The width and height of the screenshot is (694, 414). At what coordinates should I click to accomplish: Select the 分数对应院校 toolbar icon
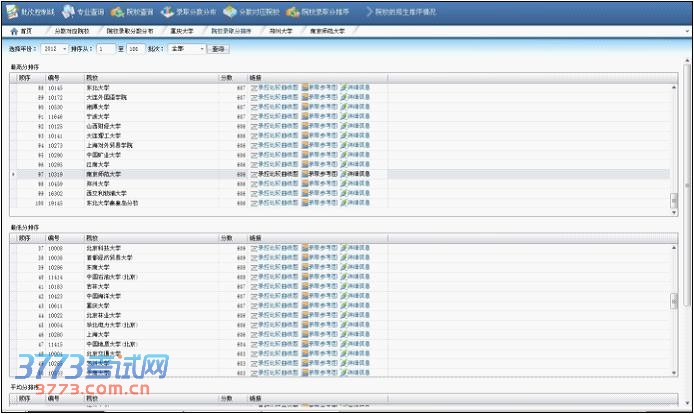[x=250, y=12]
